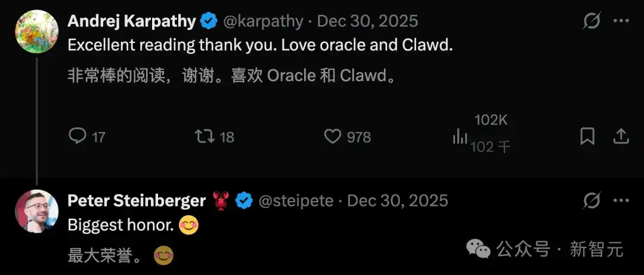Click the 102K view count
644x275 pixels.
pos(491,120)
